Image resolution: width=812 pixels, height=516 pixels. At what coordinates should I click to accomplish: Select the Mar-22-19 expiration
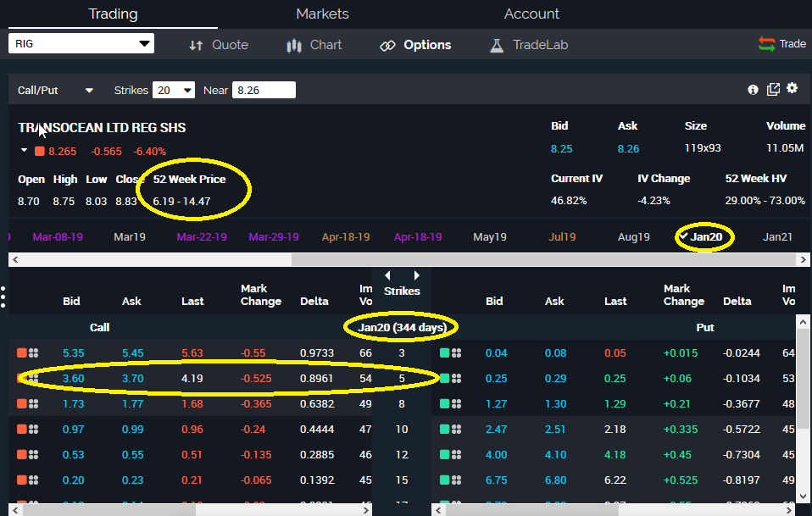point(202,237)
